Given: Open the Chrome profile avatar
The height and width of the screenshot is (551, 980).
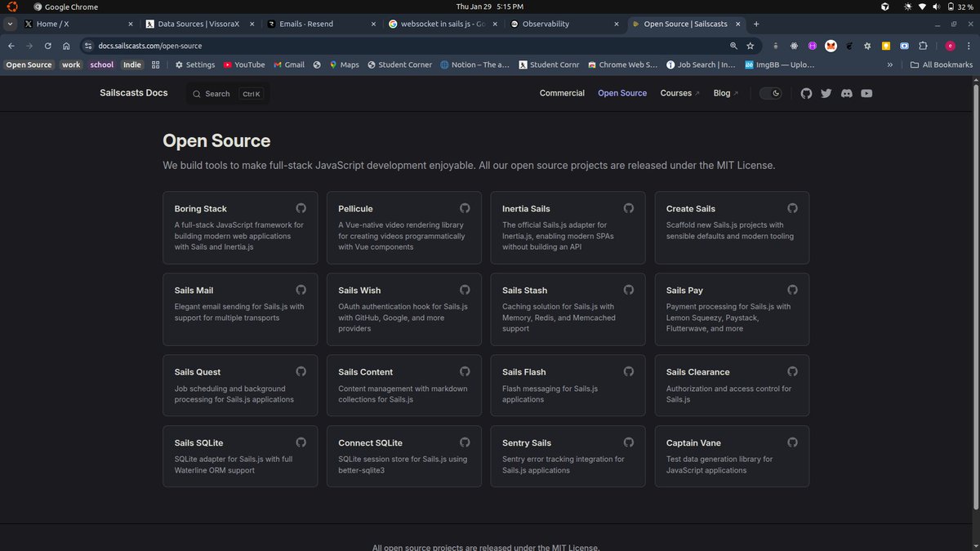Looking at the screenshot, I should tap(950, 46).
